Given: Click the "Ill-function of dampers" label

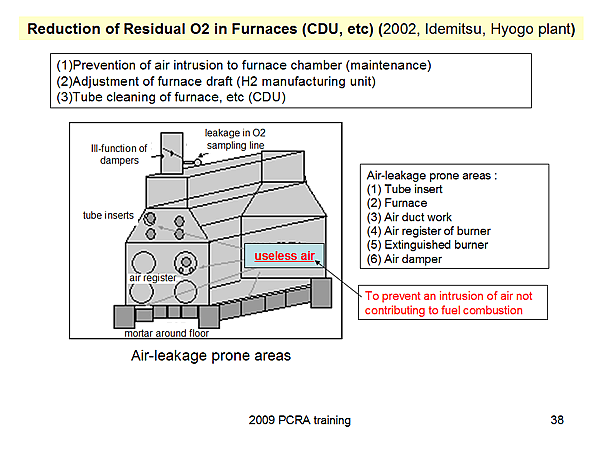Looking at the screenshot, I should pyautogui.click(x=119, y=154).
